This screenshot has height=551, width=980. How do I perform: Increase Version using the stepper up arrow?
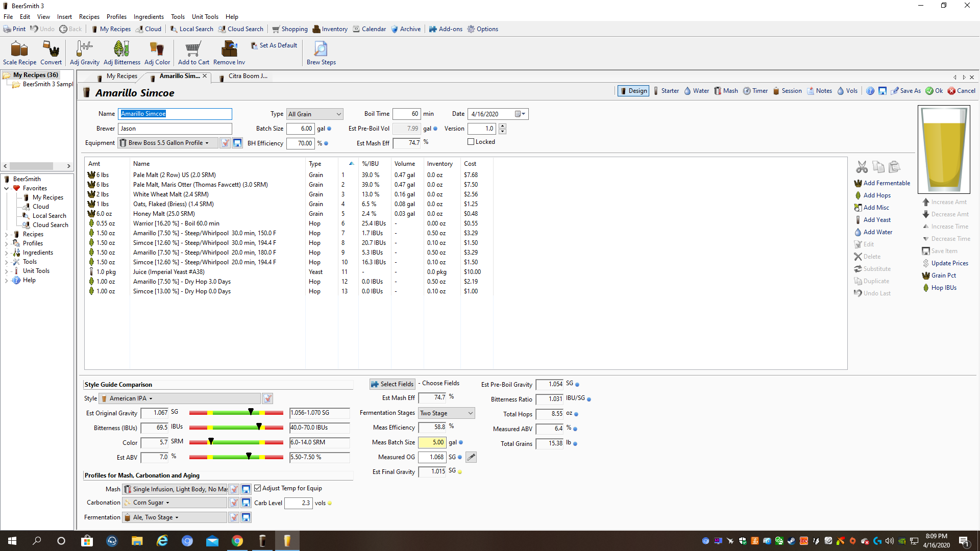click(x=502, y=126)
